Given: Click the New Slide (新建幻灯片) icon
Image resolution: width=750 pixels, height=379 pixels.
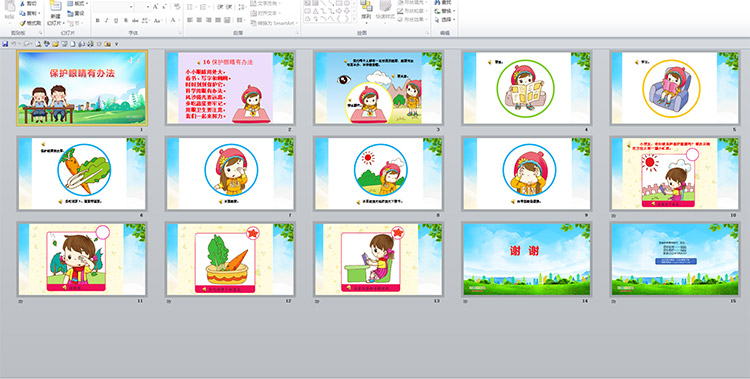Looking at the screenshot, I should pyautogui.click(x=56, y=13).
